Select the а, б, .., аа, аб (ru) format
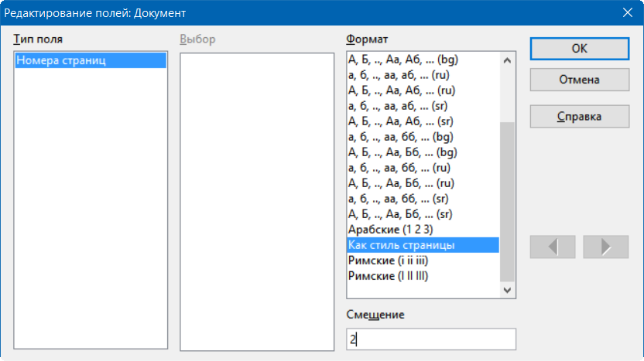The height and width of the screenshot is (361, 644). click(x=399, y=75)
